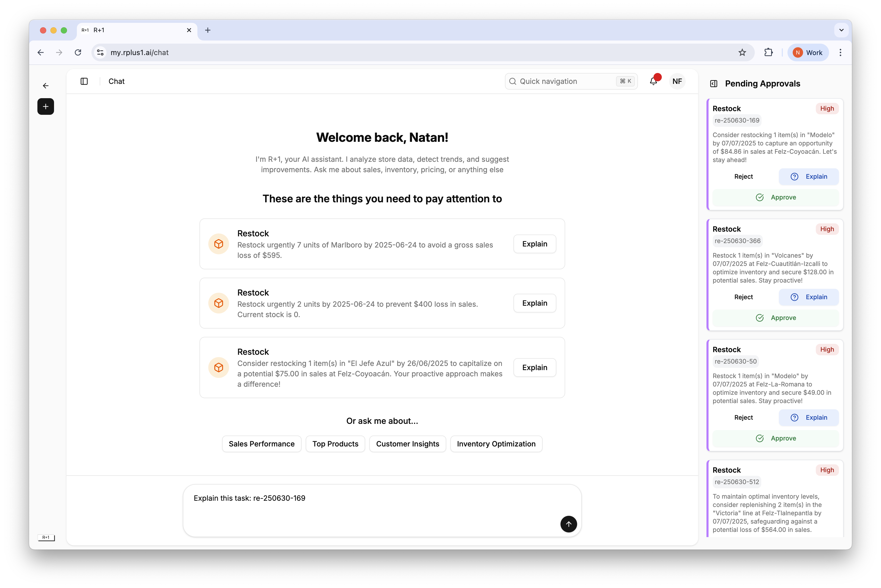This screenshot has height=588, width=881.
Task: Explain the 2 units restock suggestion
Action: (535, 303)
